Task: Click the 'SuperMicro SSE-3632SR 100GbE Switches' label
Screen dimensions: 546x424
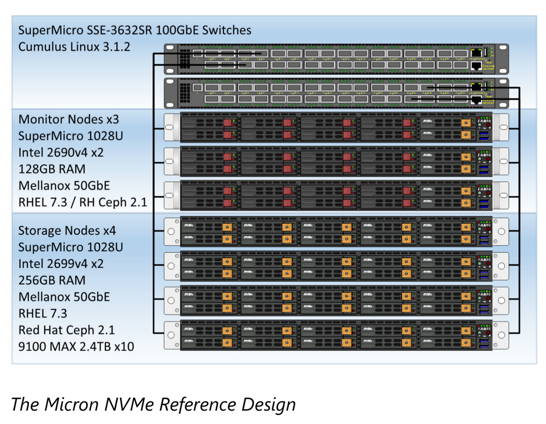Action: (135, 30)
